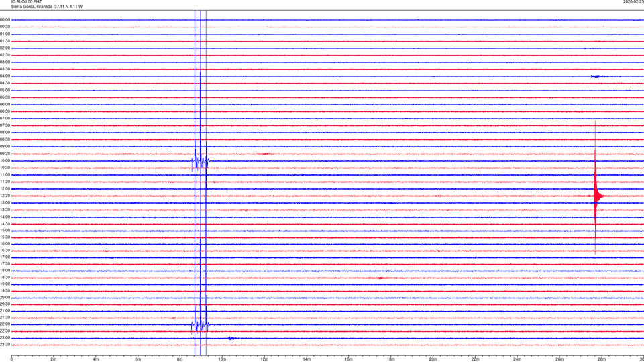Select the 14:00 trace time label
Screen dimensions: 644x362
tap(5, 217)
